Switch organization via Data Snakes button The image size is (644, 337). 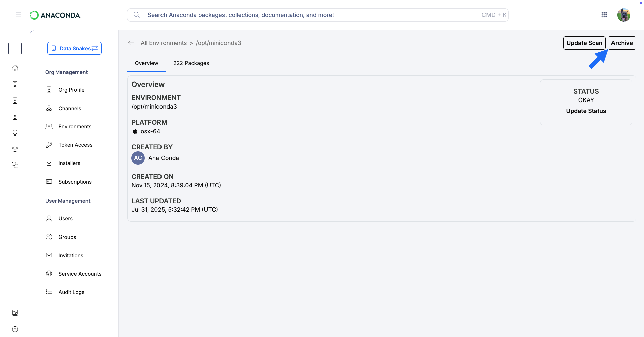[74, 48]
